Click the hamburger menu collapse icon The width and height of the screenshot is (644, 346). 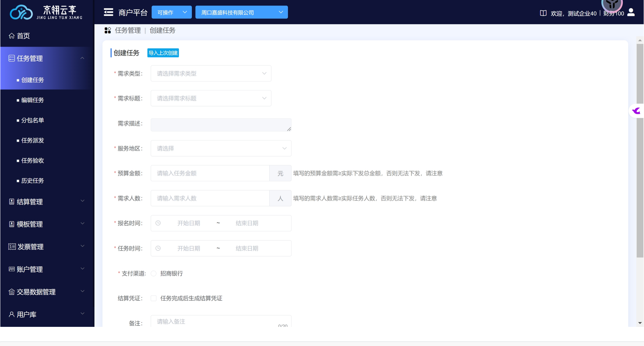(108, 12)
